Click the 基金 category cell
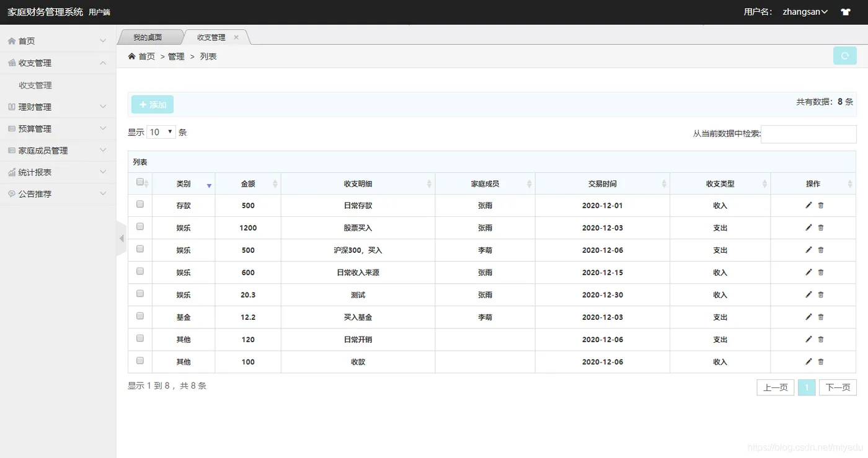The width and height of the screenshot is (868, 458). tap(184, 317)
